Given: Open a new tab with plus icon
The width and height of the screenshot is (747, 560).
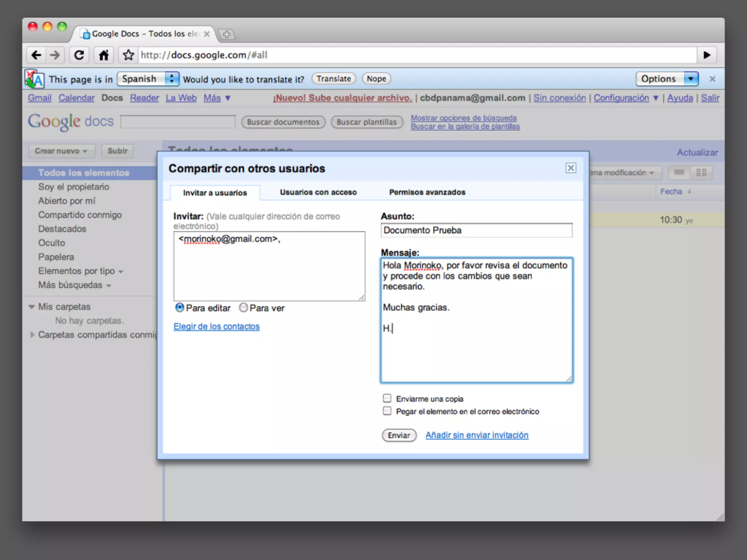Looking at the screenshot, I should [x=227, y=34].
